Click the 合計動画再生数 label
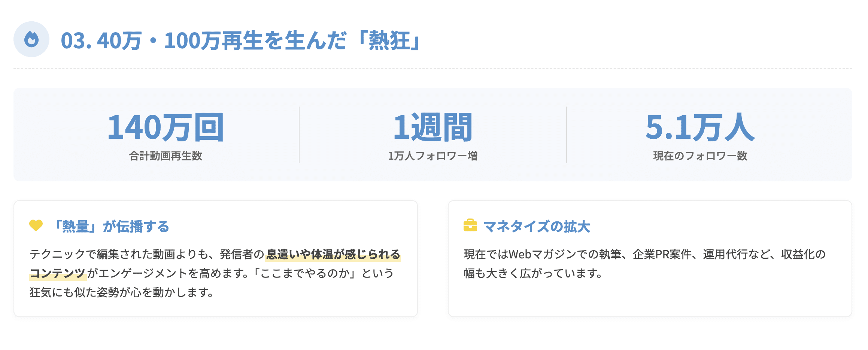The width and height of the screenshot is (868, 350). click(166, 156)
